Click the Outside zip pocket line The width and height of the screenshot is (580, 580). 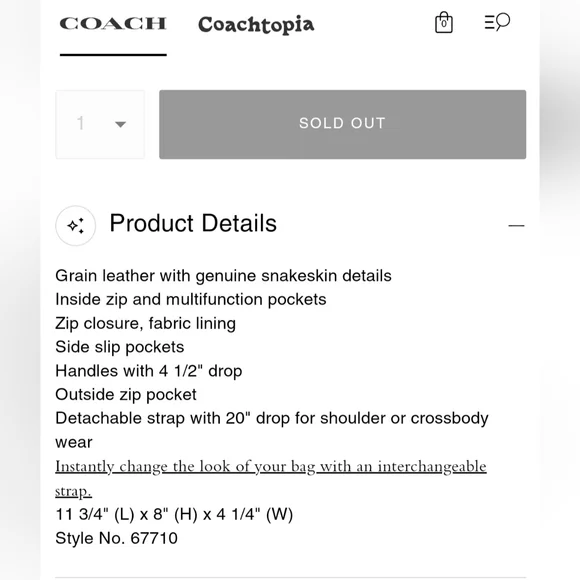pos(126,395)
